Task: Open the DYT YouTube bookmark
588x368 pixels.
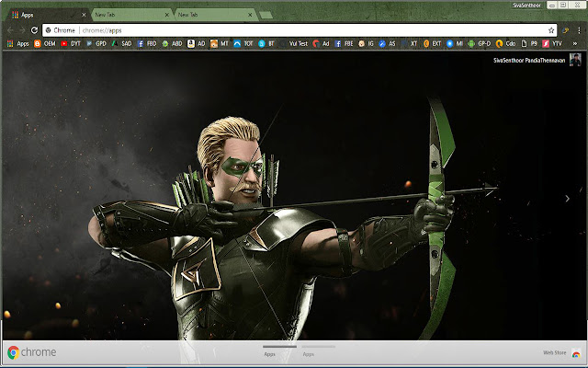Action: (x=71, y=43)
